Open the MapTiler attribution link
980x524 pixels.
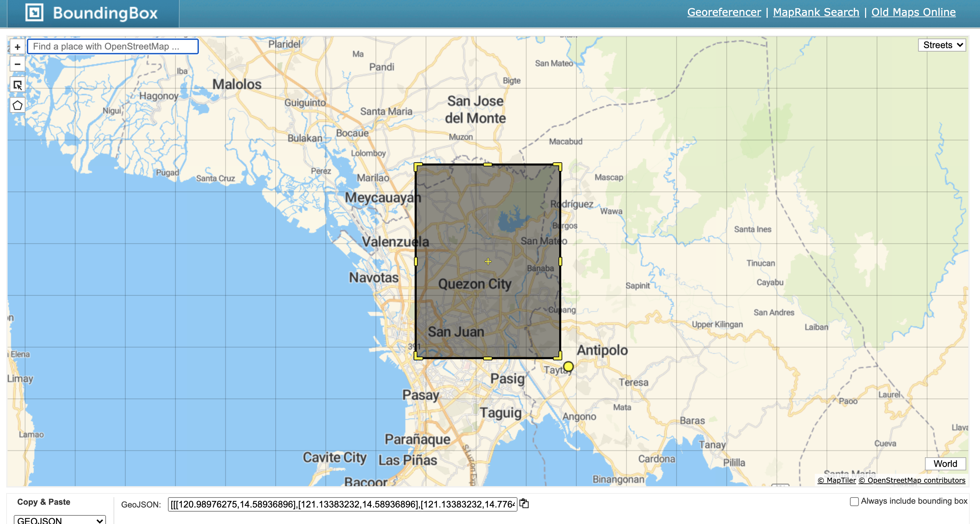[x=837, y=480]
